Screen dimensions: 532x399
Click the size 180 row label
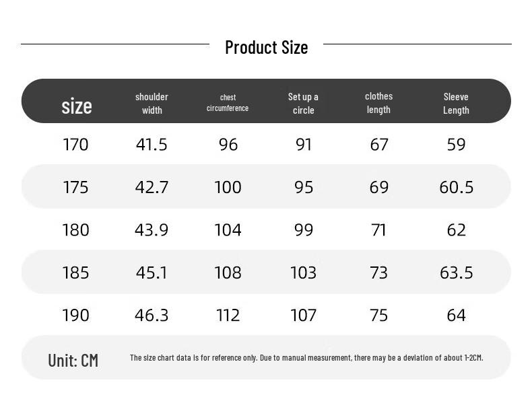[x=75, y=230]
